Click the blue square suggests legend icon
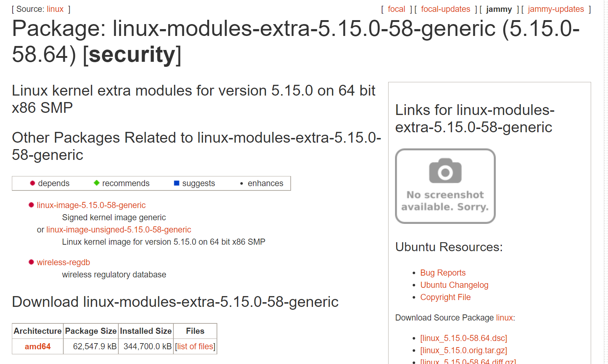The width and height of the screenshot is (608, 364). pyautogui.click(x=176, y=183)
